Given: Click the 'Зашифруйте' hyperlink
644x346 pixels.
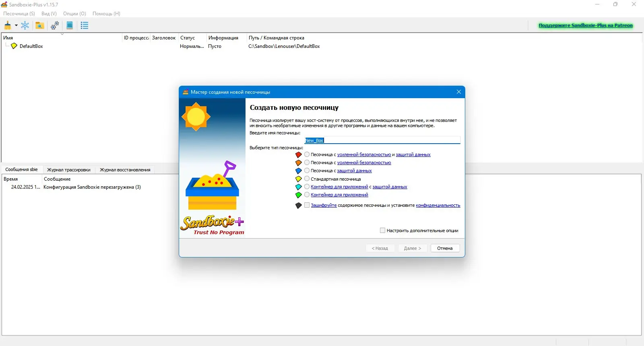Looking at the screenshot, I should coord(324,205).
